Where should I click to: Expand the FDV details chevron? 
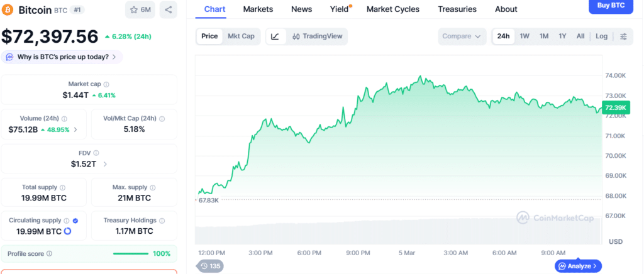point(105,164)
